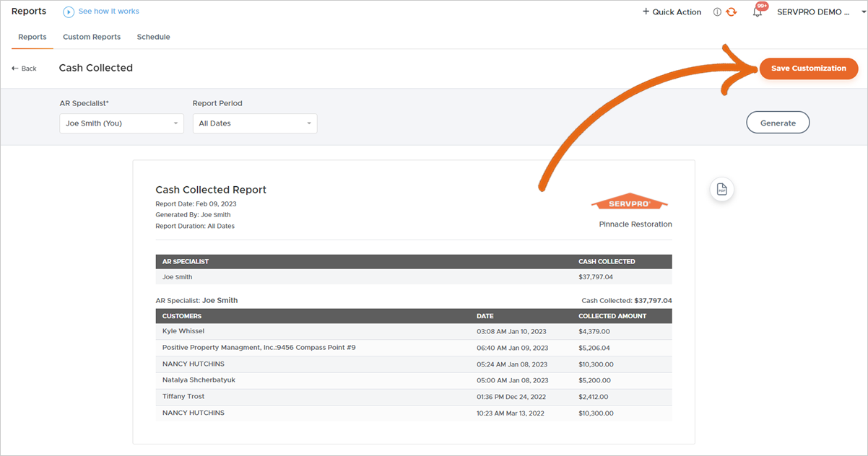Click the plus icon for Quick Action
The image size is (868, 456).
pyautogui.click(x=646, y=12)
